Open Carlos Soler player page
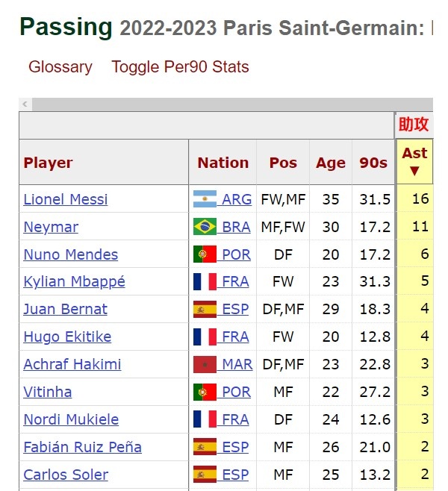Viewport: 448px width, 491px height. pos(66,475)
